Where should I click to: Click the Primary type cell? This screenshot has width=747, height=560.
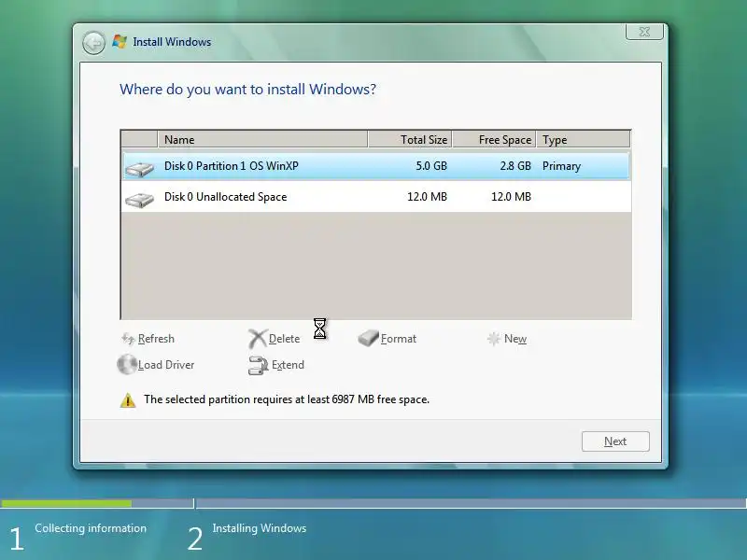[x=562, y=166]
